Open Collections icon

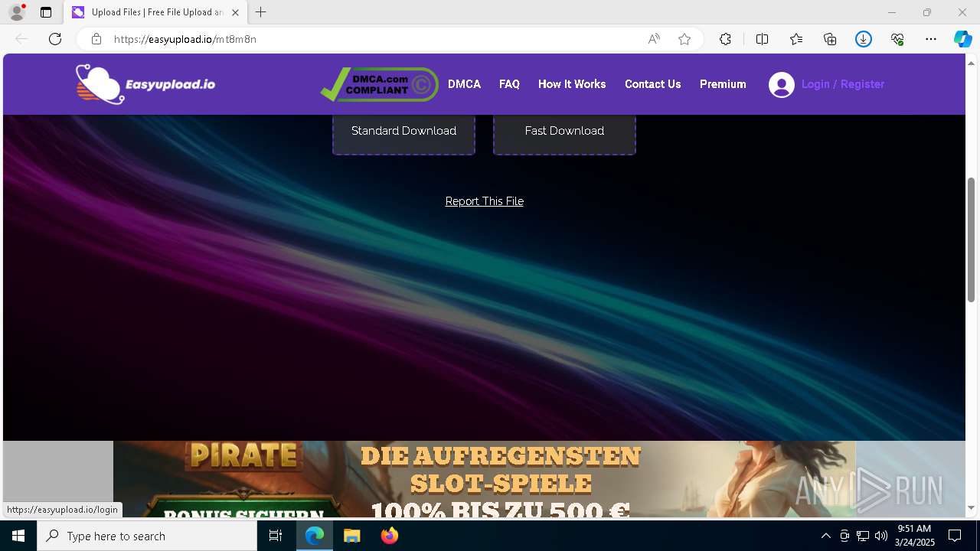click(x=830, y=39)
